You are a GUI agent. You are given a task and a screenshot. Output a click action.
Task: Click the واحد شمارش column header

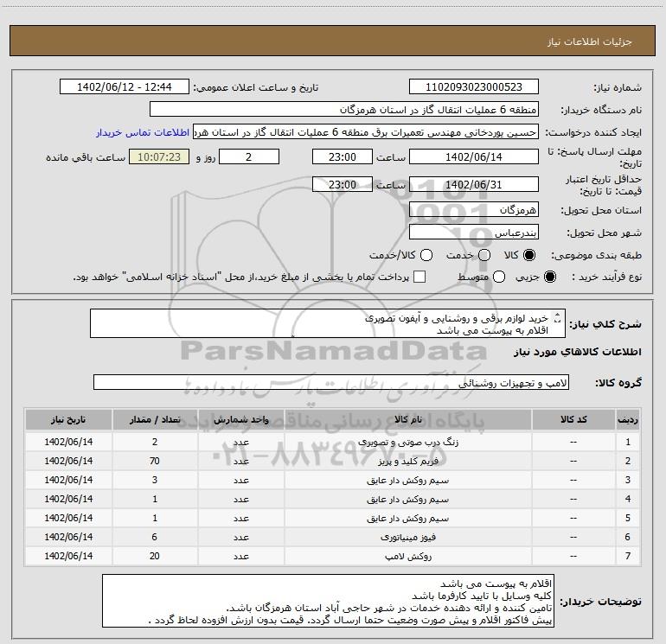click(x=240, y=420)
